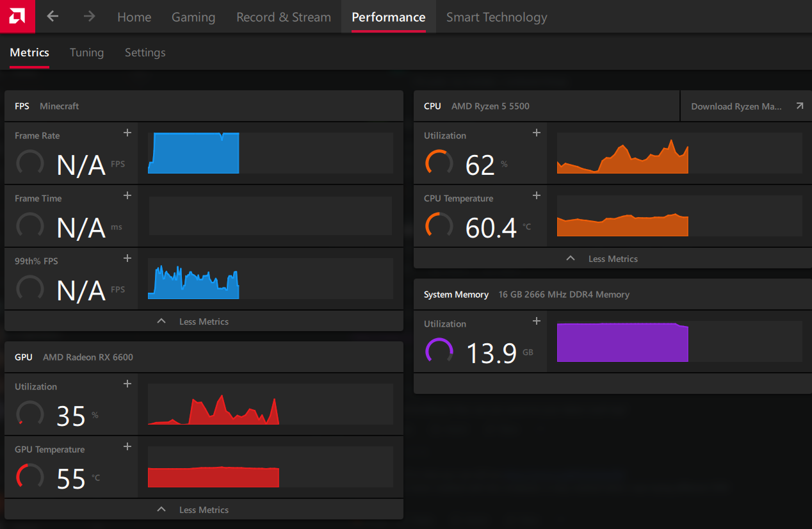Open the Settings sub-tab
Image resolution: width=812 pixels, height=529 pixels.
click(x=145, y=53)
